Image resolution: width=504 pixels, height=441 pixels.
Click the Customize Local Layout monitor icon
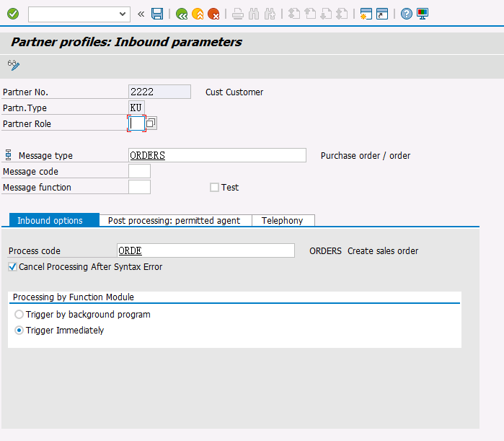(423, 14)
